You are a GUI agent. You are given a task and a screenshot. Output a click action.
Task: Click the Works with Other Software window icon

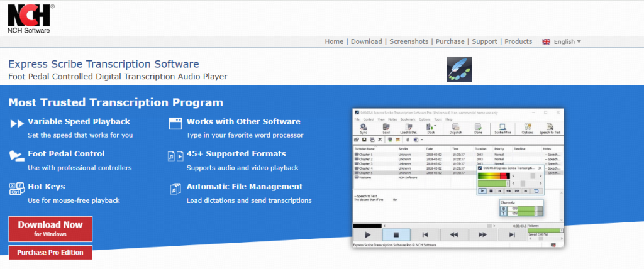coord(175,123)
